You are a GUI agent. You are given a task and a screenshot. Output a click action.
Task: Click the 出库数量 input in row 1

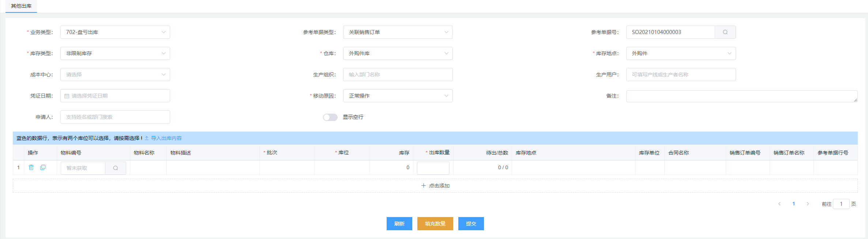click(433, 168)
